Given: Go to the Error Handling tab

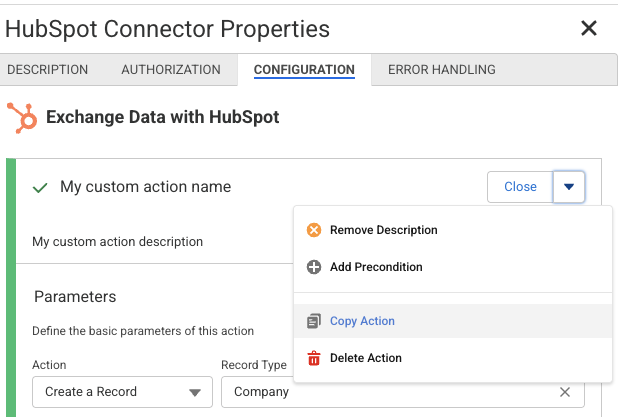Looking at the screenshot, I should (x=442, y=70).
